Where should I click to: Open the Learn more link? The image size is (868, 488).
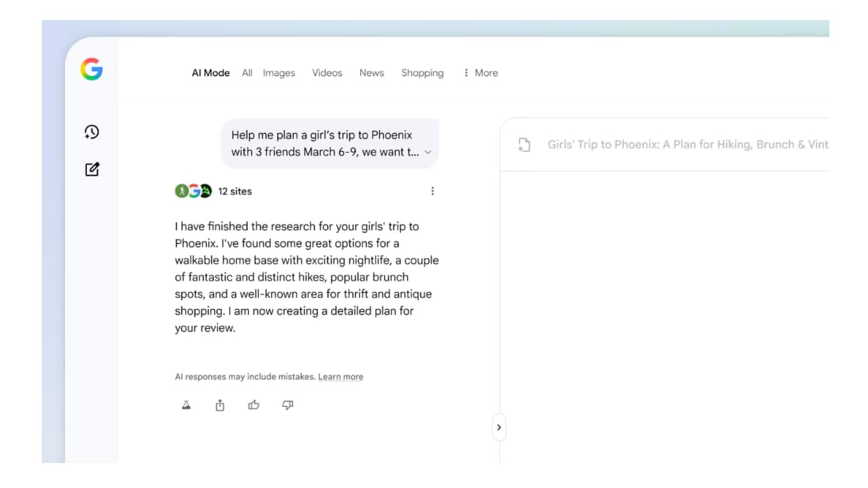340,376
